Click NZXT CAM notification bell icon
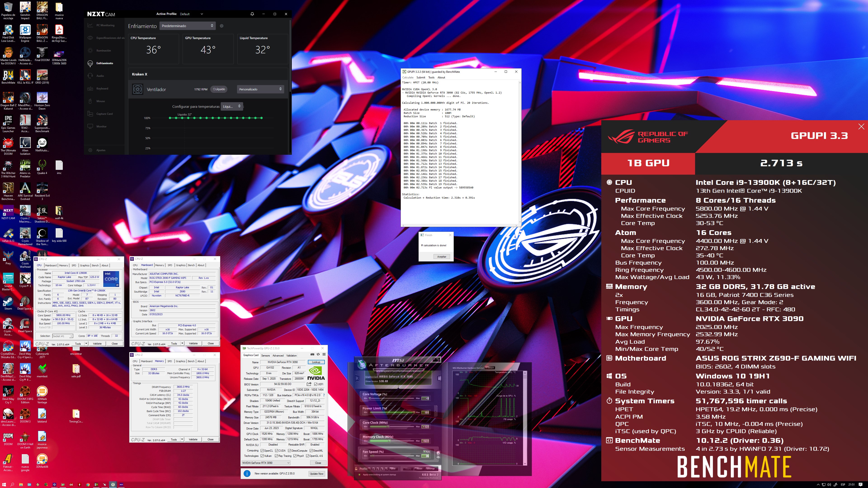This screenshot has width=868, height=488. pos(252,14)
